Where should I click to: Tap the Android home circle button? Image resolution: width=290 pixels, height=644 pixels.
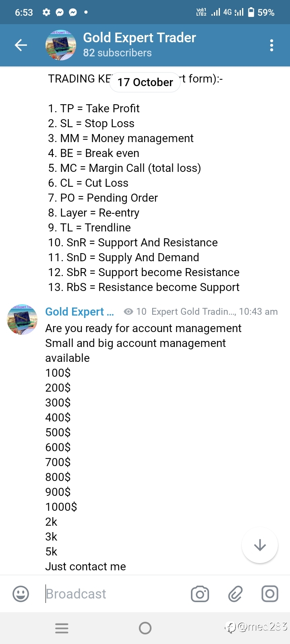pyautogui.click(x=145, y=628)
